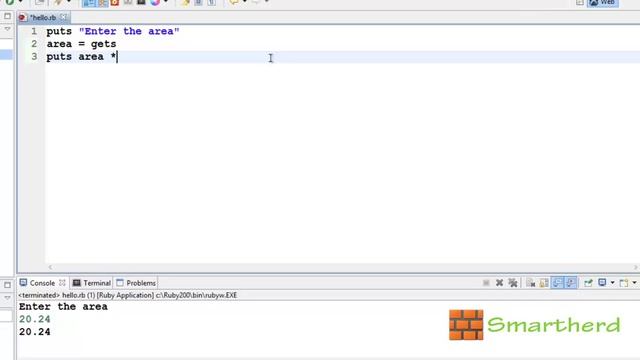Open the Display Selected Console dropdown arrow
640x360 pixels.
612,283
